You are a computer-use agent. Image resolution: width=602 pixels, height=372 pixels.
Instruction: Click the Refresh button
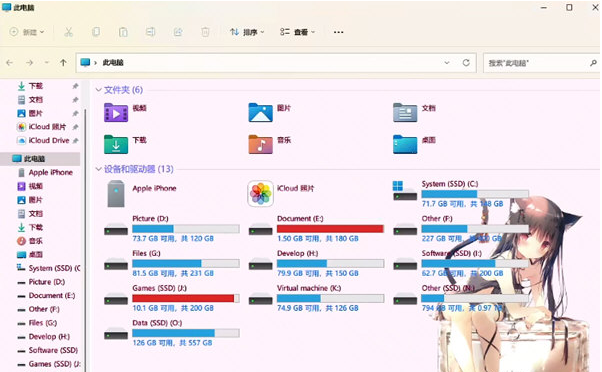click(x=466, y=63)
